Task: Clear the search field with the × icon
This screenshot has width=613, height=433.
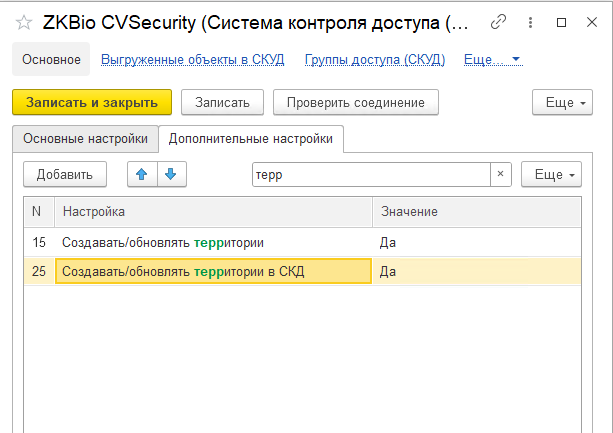Action: (x=501, y=174)
